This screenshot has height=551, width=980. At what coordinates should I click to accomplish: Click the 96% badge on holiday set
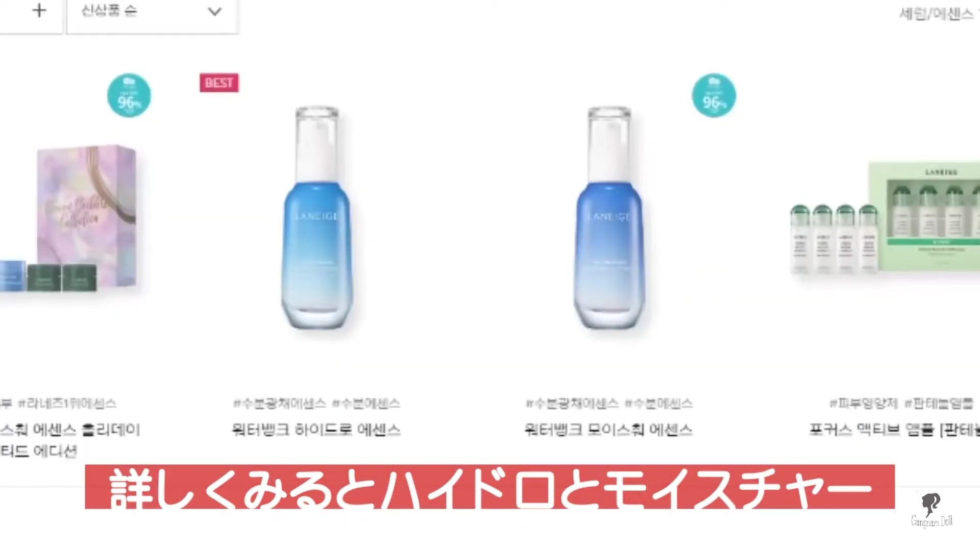coord(129,95)
